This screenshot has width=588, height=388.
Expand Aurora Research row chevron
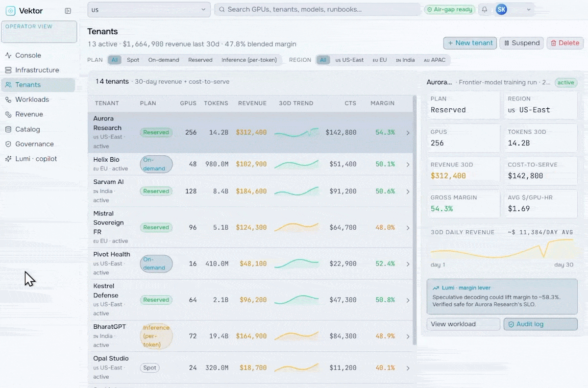point(408,132)
